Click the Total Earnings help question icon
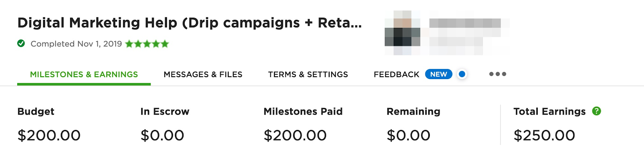 [597, 111]
